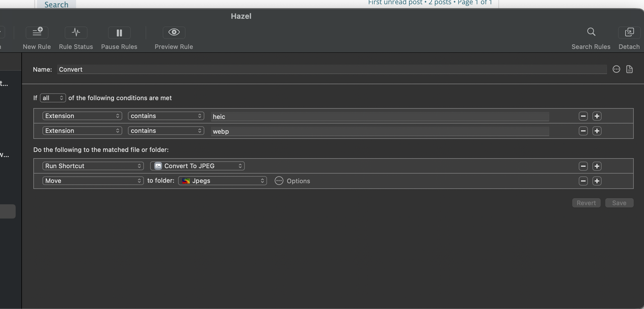Click the Save button

tap(619, 203)
